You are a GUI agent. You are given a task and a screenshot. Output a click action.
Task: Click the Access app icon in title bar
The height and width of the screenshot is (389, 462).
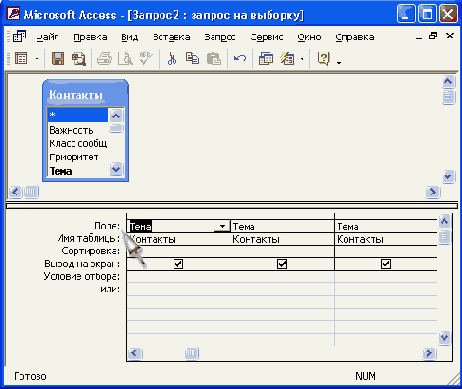[x=13, y=14]
